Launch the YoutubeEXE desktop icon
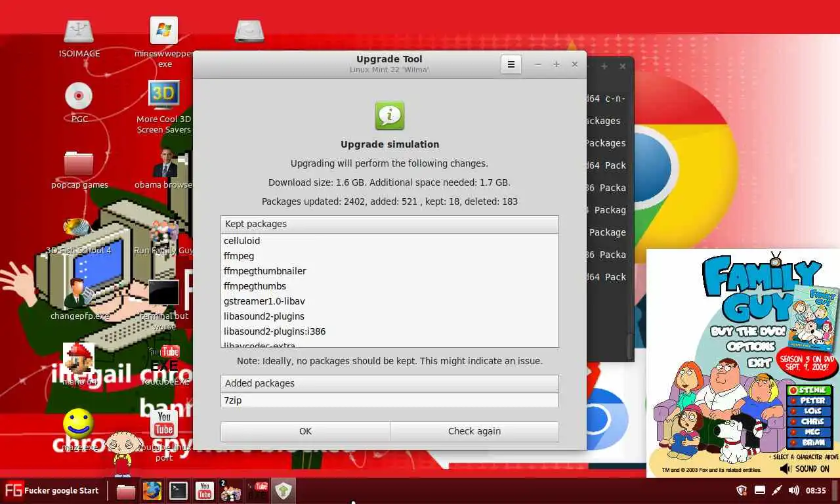The width and height of the screenshot is (840, 504). pos(165,358)
